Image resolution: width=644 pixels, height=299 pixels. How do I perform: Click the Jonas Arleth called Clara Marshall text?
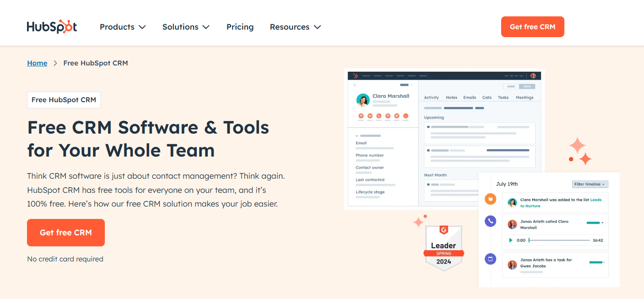(x=544, y=224)
